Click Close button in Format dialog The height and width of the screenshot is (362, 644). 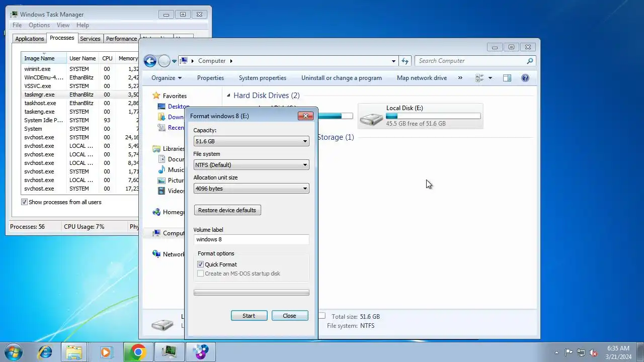point(289,316)
